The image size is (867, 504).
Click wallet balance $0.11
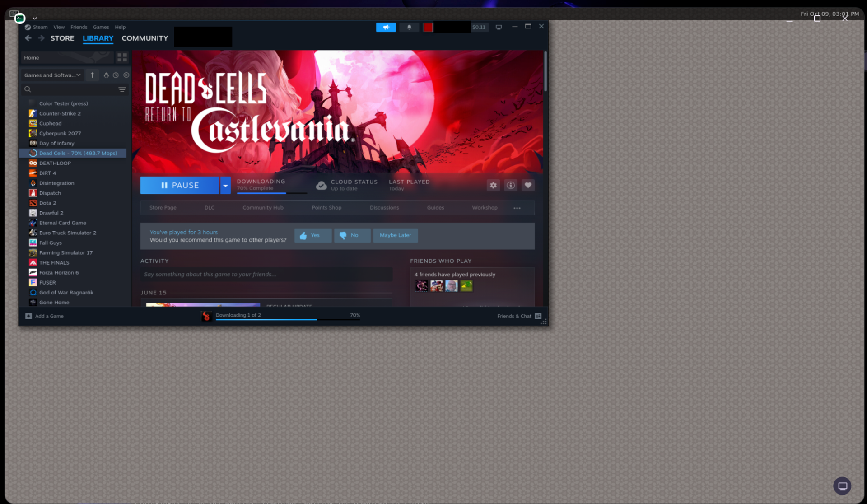[479, 27]
